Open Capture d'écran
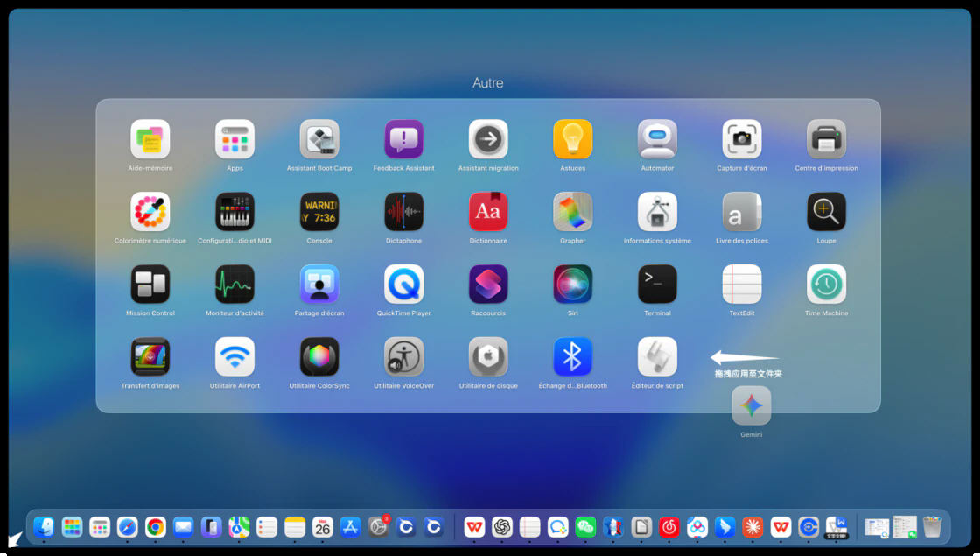 point(742,139)
